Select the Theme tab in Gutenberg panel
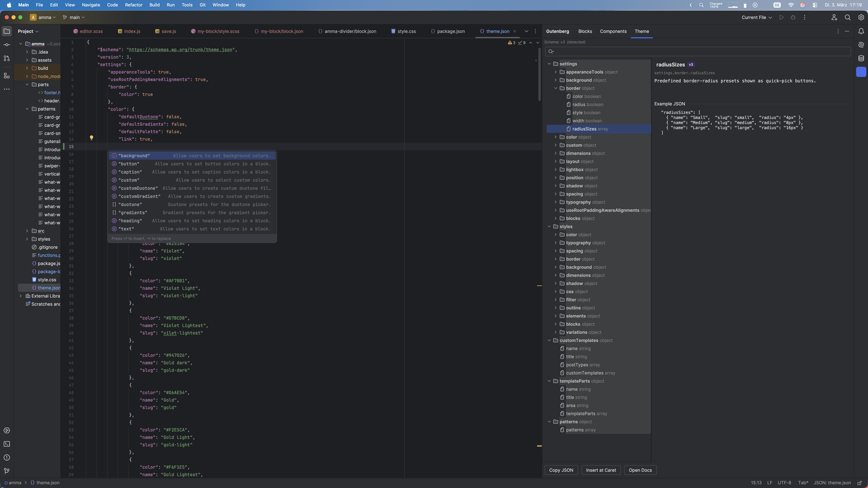The height and width of the screenshot is (488, 868). [642, 31]
